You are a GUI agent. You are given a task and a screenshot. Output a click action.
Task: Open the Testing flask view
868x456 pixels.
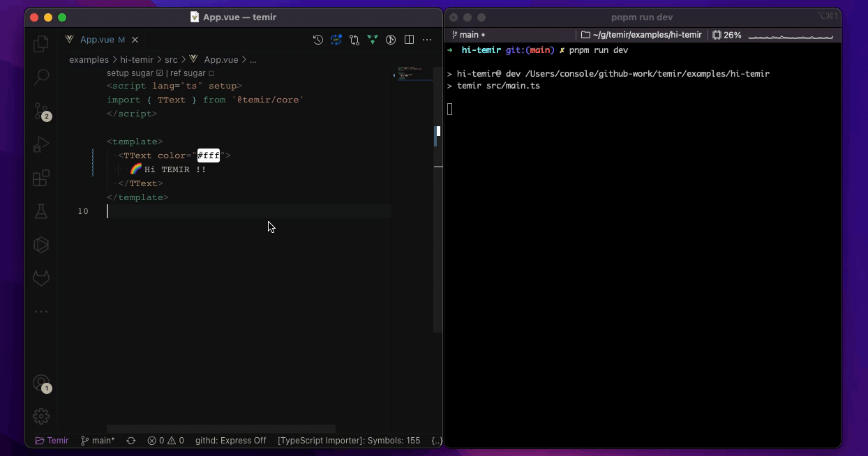coord(41,211)
